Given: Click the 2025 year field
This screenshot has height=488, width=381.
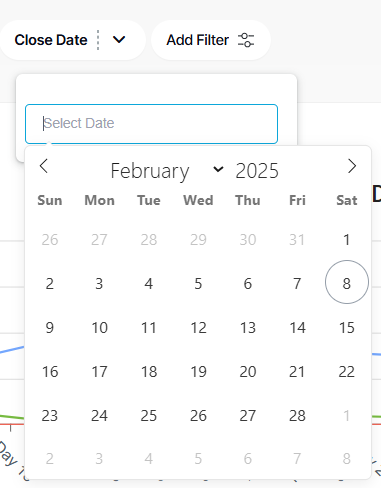Looking at the screenshot, I should click(x=257, y=171).
